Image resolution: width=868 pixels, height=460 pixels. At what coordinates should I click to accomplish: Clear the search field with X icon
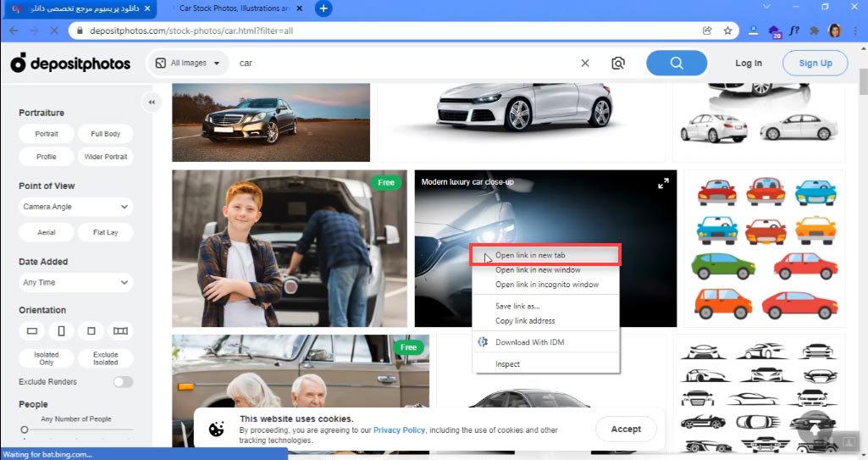[x=585, y=63]
